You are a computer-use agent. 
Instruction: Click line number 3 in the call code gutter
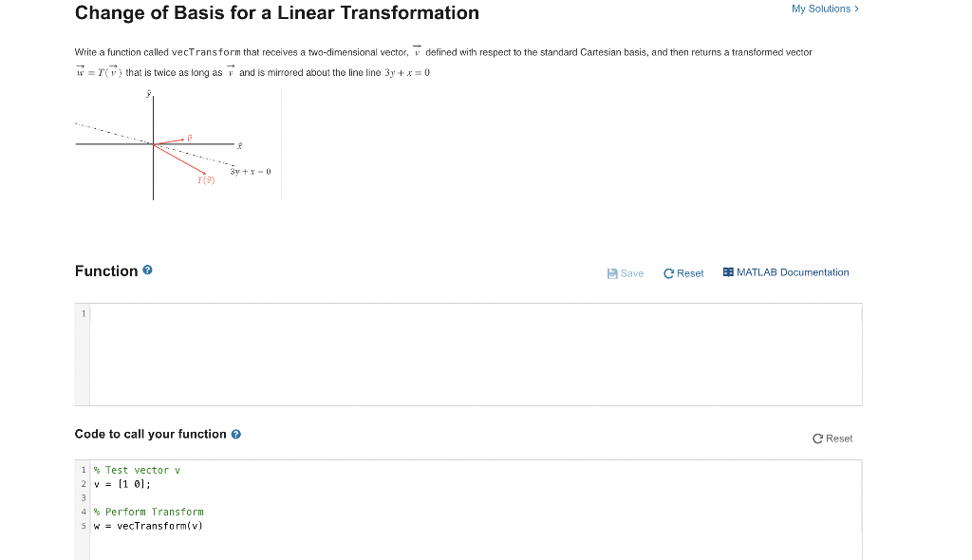[x=84, y=497]
